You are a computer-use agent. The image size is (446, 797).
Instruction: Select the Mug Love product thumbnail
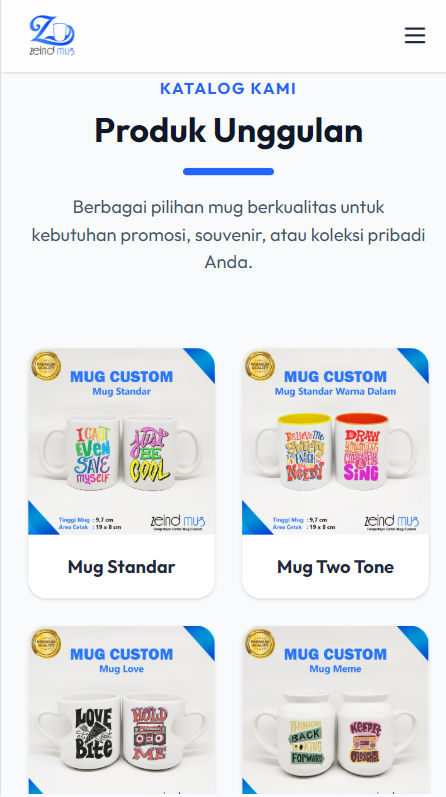[122, 710]
